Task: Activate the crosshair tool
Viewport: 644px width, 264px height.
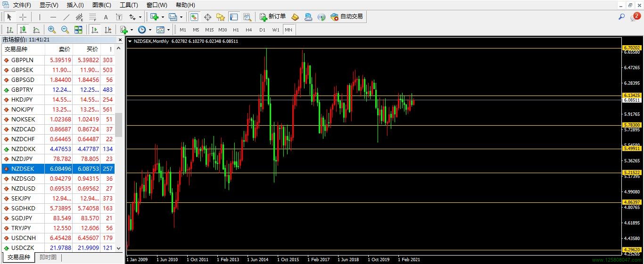Action: (x=23, y=17)
